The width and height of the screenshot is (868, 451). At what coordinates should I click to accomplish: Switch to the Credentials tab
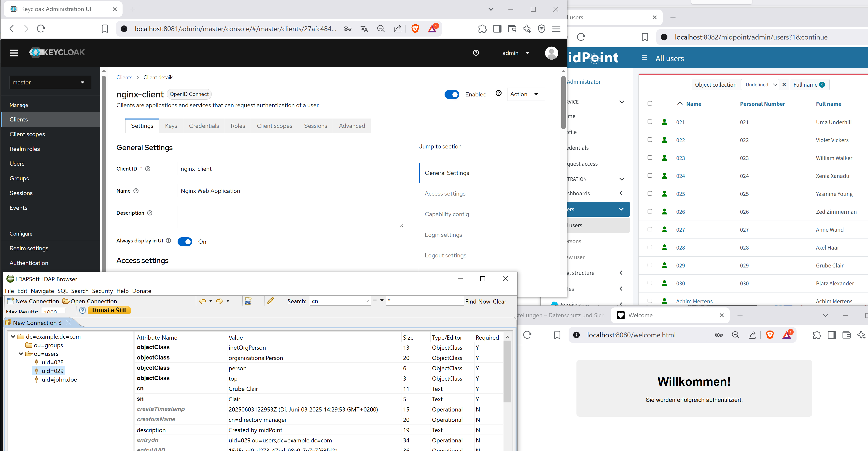(x=204, y=126)
